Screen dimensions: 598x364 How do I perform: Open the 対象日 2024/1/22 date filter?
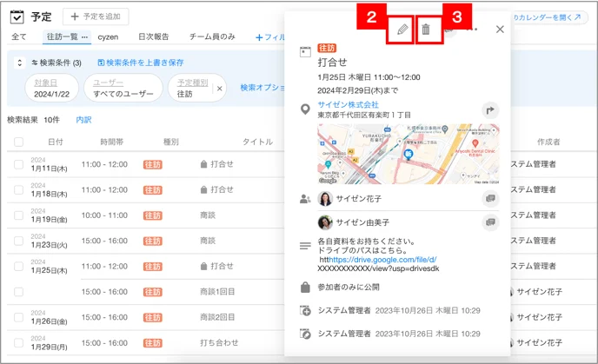[x=51, y=88]
